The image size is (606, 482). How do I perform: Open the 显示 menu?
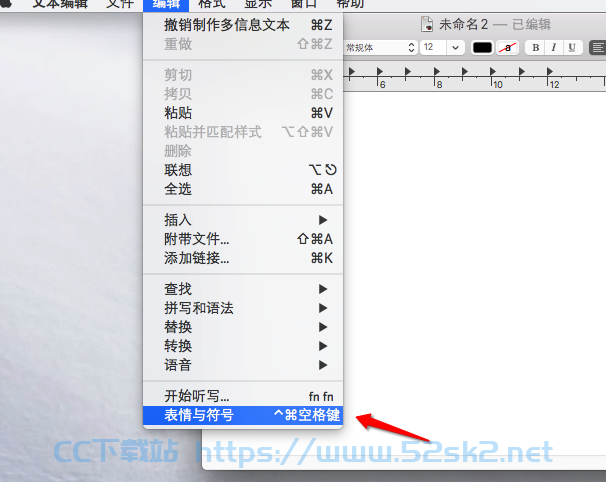pos(258,4)
